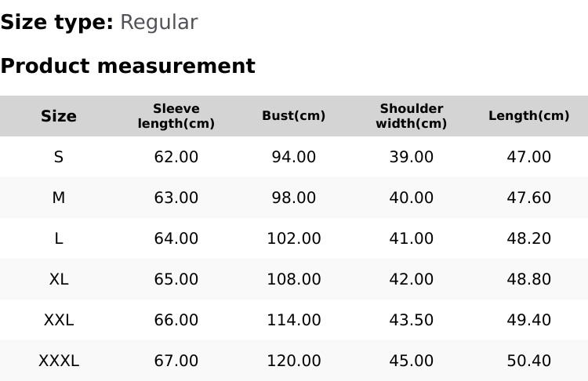Screen dimensions: 588x381
Task: Click the Size type label
Action: click(x=56, y=23)
